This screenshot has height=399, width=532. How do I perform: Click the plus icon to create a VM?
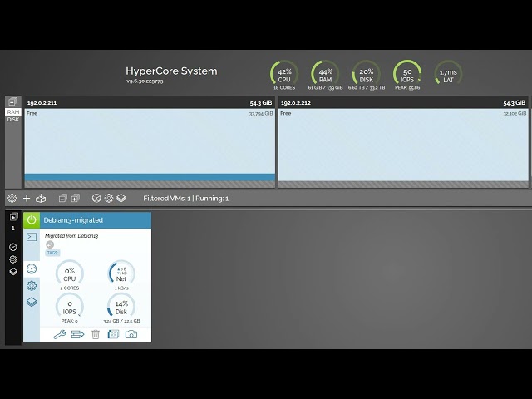27,198
